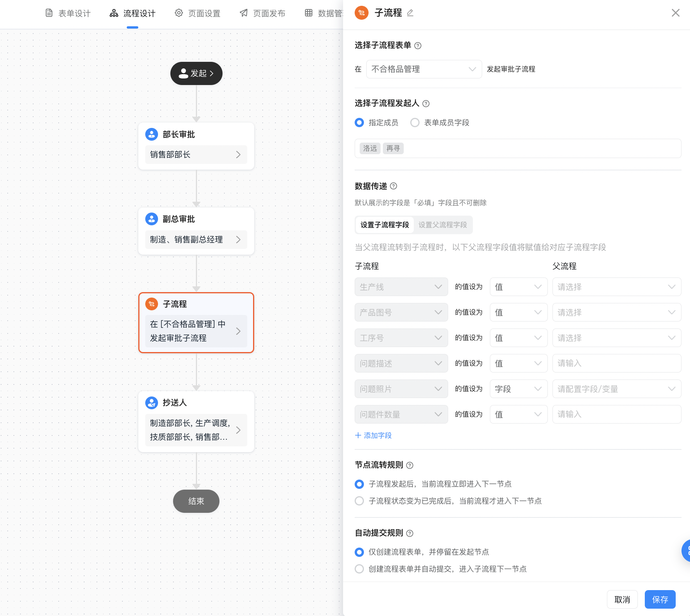Click the member input box with 洛远
The width and height of the screenshot is (690, 616).
pyautogui.click(x=518, y=148)
